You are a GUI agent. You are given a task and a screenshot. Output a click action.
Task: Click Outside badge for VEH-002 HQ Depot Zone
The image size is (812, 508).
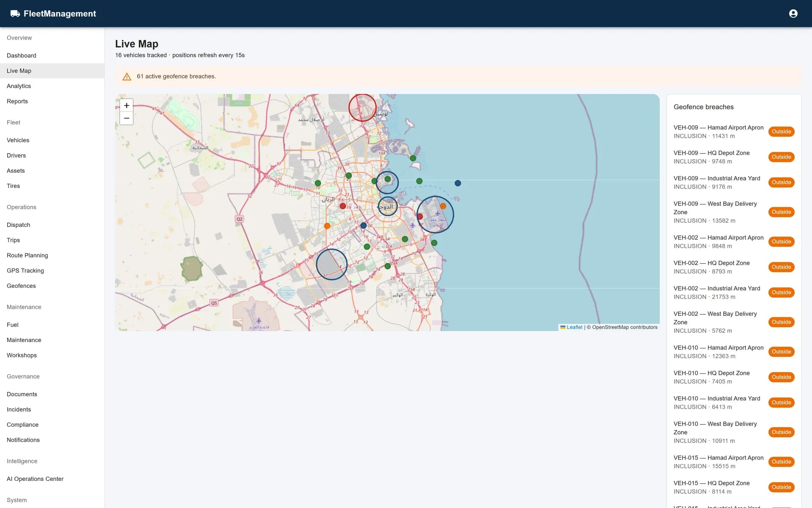point(781,267)
